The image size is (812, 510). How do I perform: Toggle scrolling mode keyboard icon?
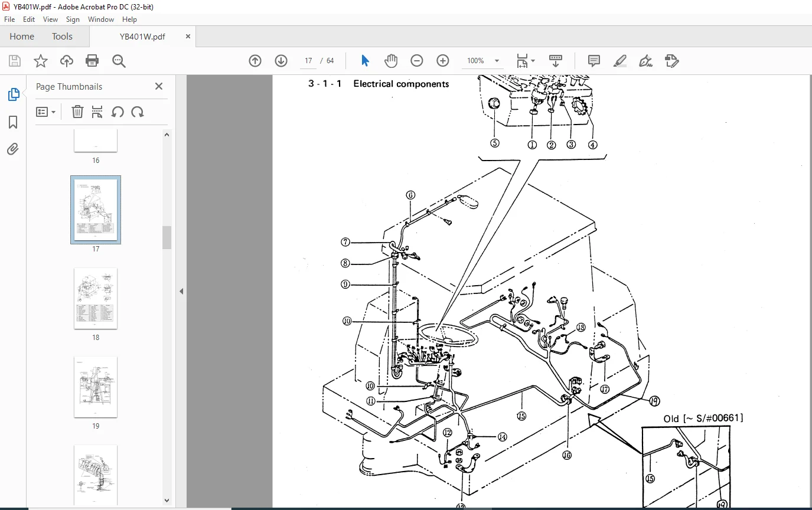556,61
